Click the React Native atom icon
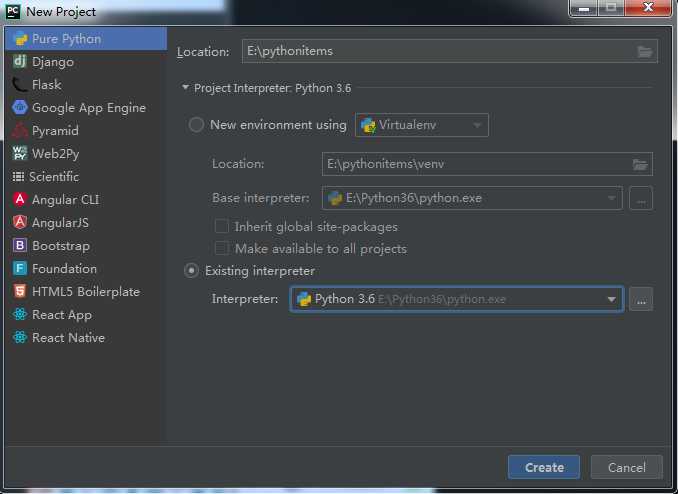The width and height of the screenshot is (678, 494). click(x=20, y=337)
